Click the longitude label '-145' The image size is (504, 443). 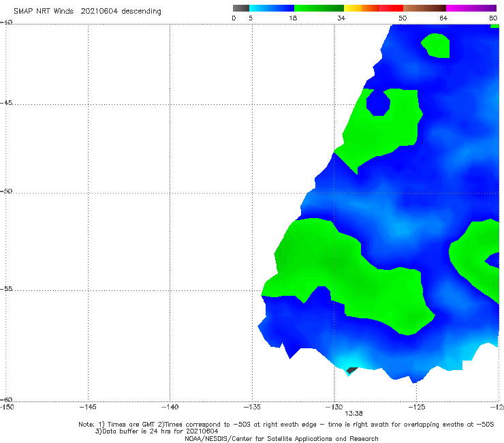click(88, 407)
